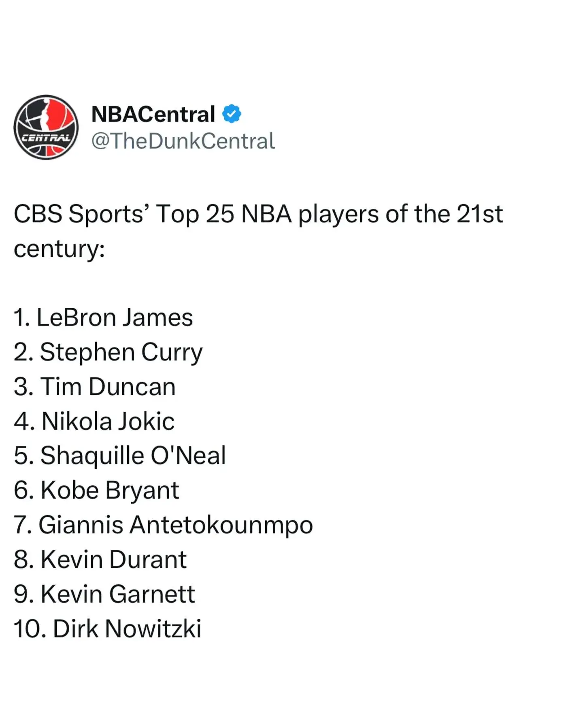Select the Kobe Bryant list entry
Image resolution: width=583 pixels, height=728 pixels.
coord(96,490)
